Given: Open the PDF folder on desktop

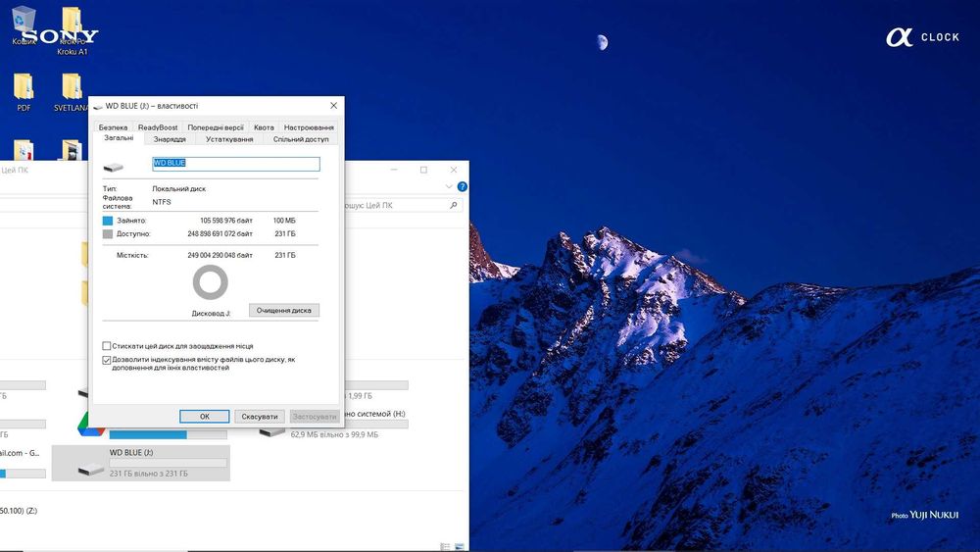Looking at the screenshot, I should pos(24,92).
